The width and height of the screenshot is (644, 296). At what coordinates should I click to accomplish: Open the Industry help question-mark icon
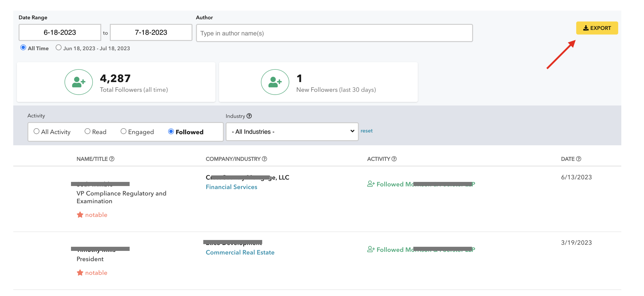tap(249, 116)
